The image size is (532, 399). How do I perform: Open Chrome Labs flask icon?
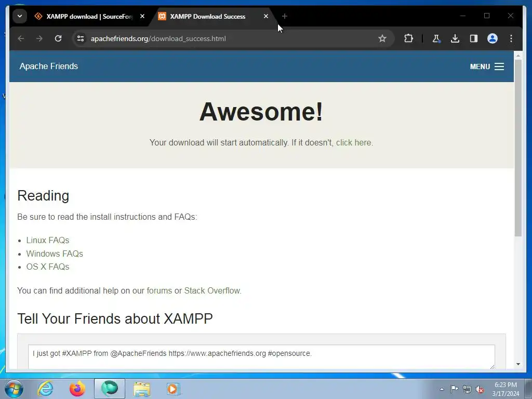(x=436, y=38)
